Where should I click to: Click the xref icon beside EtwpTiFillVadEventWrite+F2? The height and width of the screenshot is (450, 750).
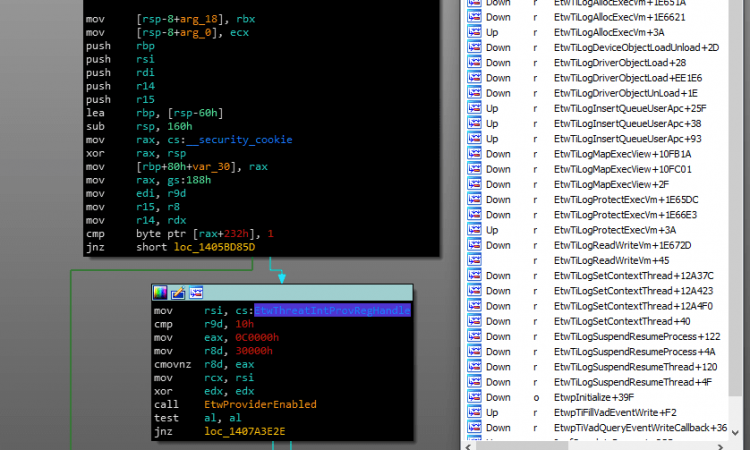(x=476, y=412)
